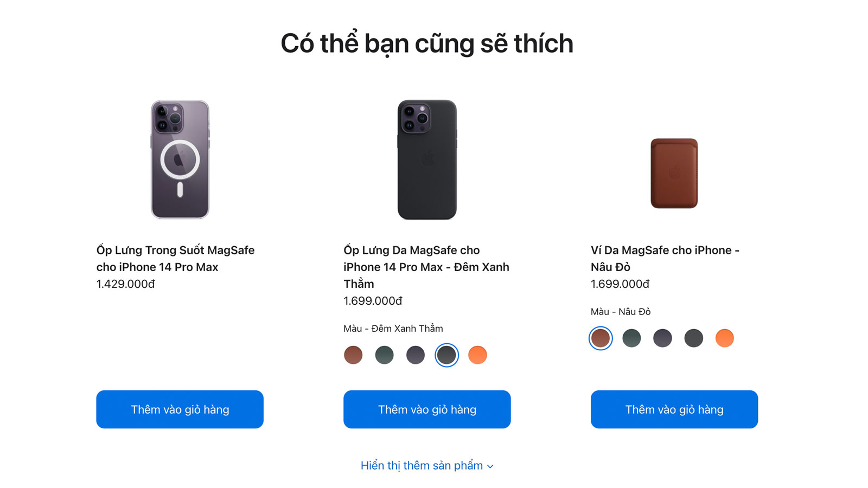Select green swatch for leather case
The width and height of the screenshot is (868, 488).
pyautogui.click(x=384, y=355)
